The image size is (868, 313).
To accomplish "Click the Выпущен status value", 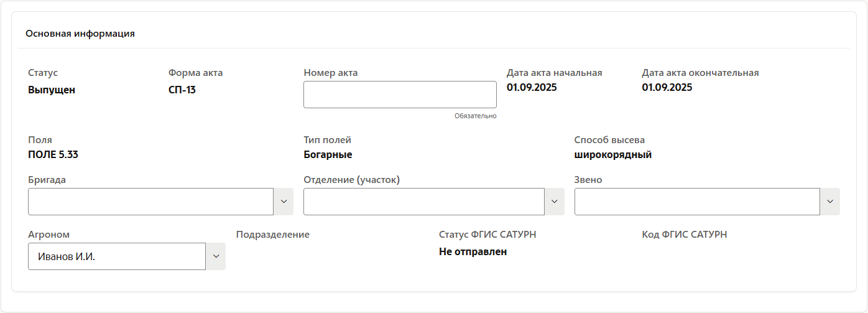I will pos(52,90).
